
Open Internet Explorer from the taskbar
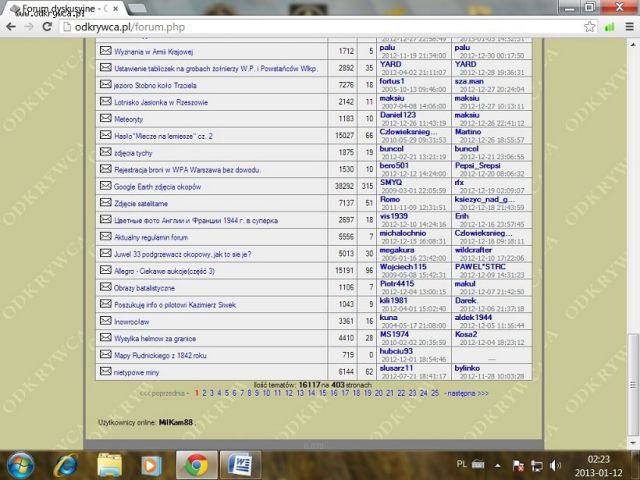tap(67, 465)
